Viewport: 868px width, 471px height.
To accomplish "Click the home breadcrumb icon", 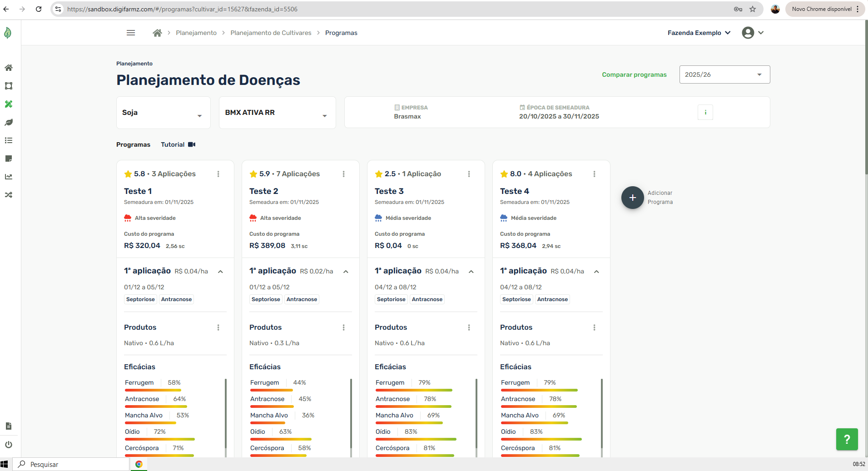I will [x=157, y=33].
